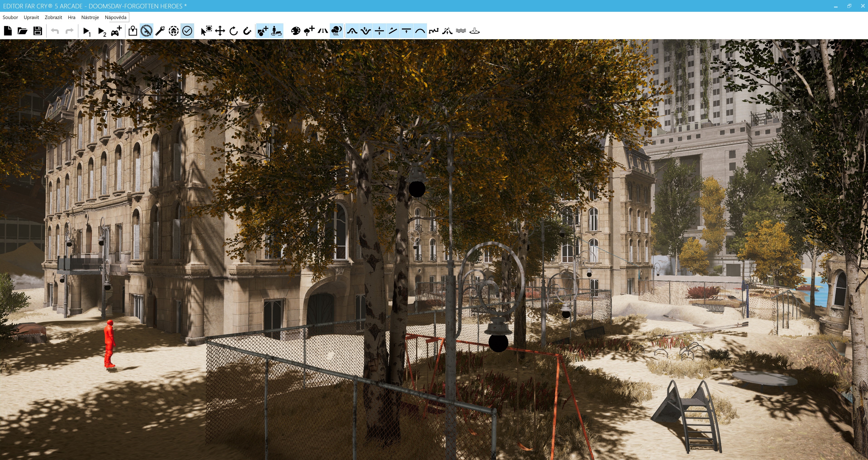The height and width of the screenshot is (460, 868).
Task: Select the move object cross-arrows tool
Action: [x=220, y=31]
